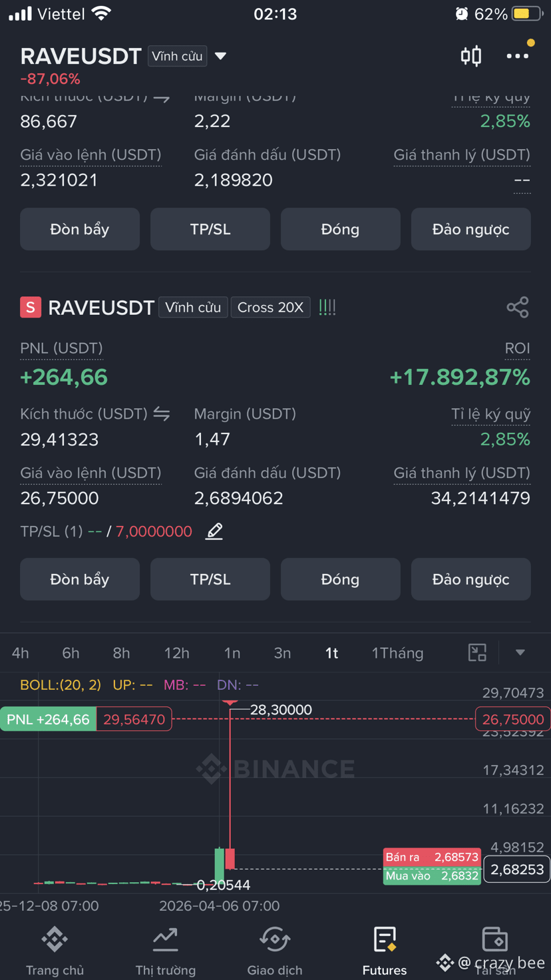Screen dimensions: 551x980
Task: Select the 8h chart interval
Action: [x=121, y=653]
